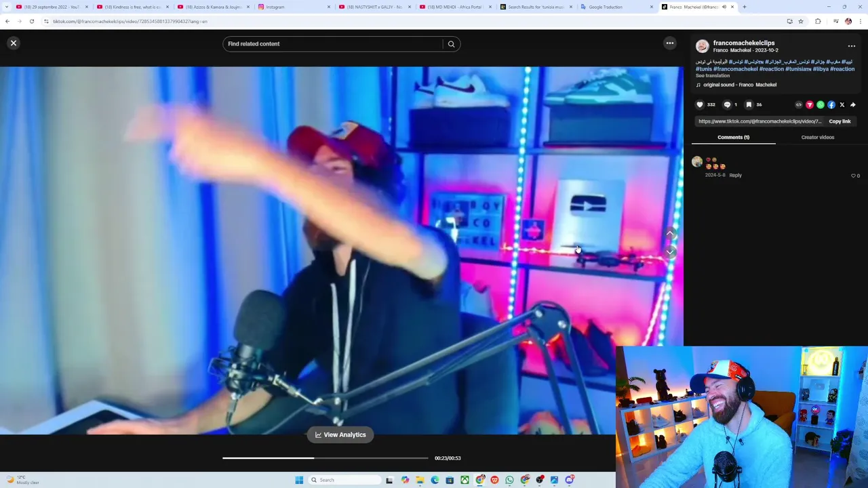
Task: Go to next video with down chevron
Action: point(670,252)
